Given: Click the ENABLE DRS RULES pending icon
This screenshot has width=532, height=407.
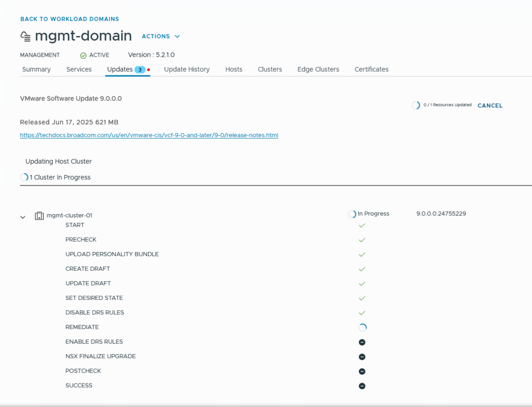Looking at the screenshot, I should [x=362, y=342].
